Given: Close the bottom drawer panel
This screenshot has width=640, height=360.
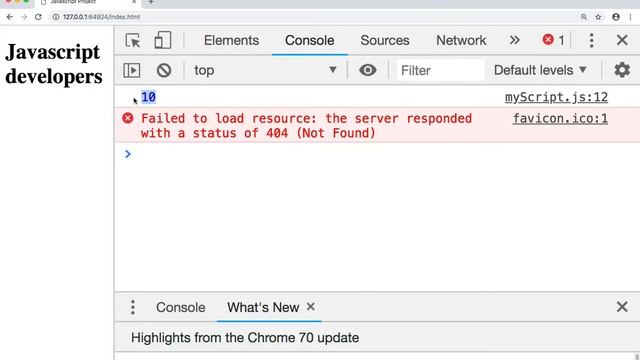Looking at the screenshot, I should 622,307.
